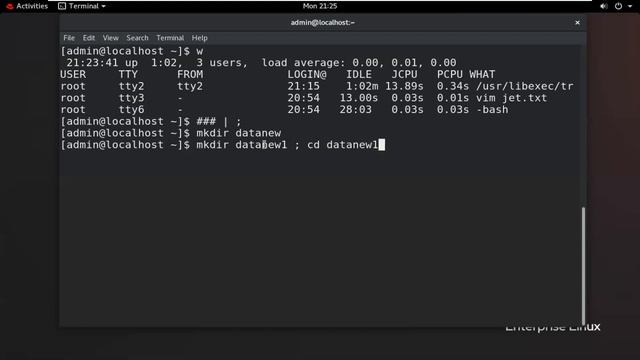Open the Terminal menu in menu bar
The height and width of the screenshot is (360, 640).
pos(170,38)
